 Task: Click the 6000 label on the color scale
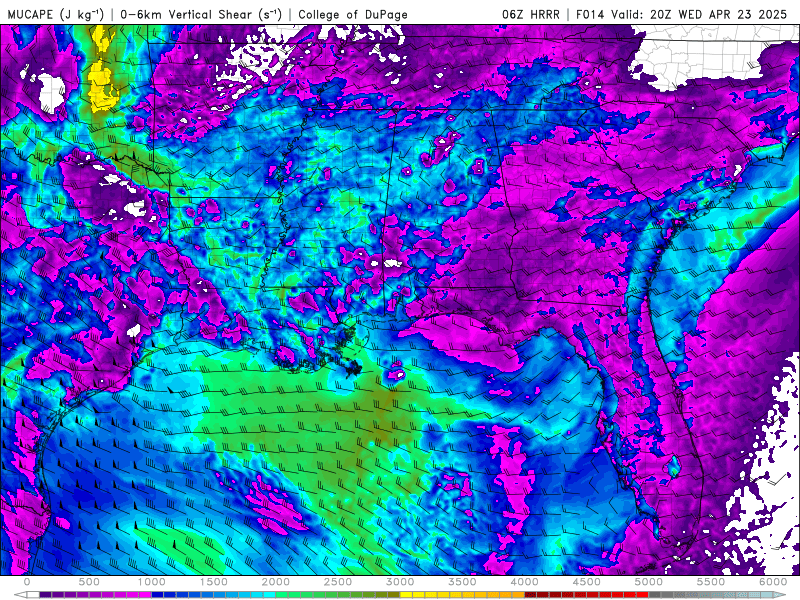pos(774,582)
